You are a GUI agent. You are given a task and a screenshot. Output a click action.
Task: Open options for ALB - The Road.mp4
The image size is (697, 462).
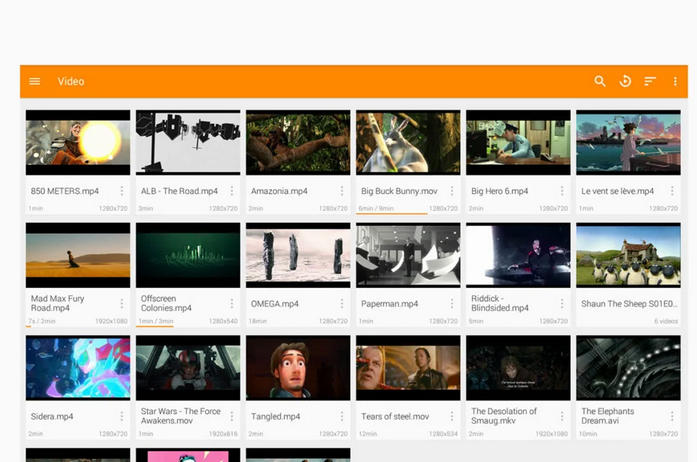[232, 191]
